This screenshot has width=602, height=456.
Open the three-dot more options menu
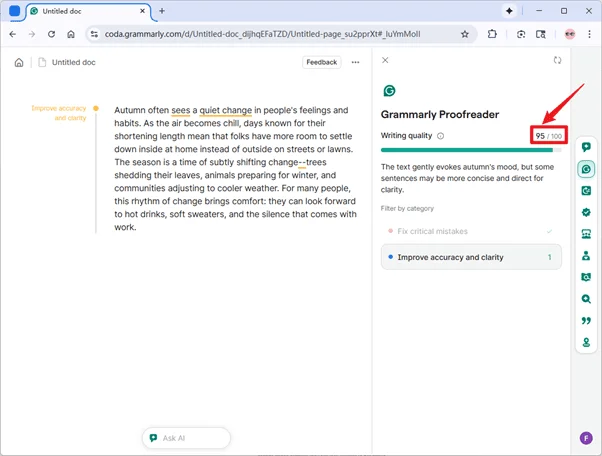point(356,62)
